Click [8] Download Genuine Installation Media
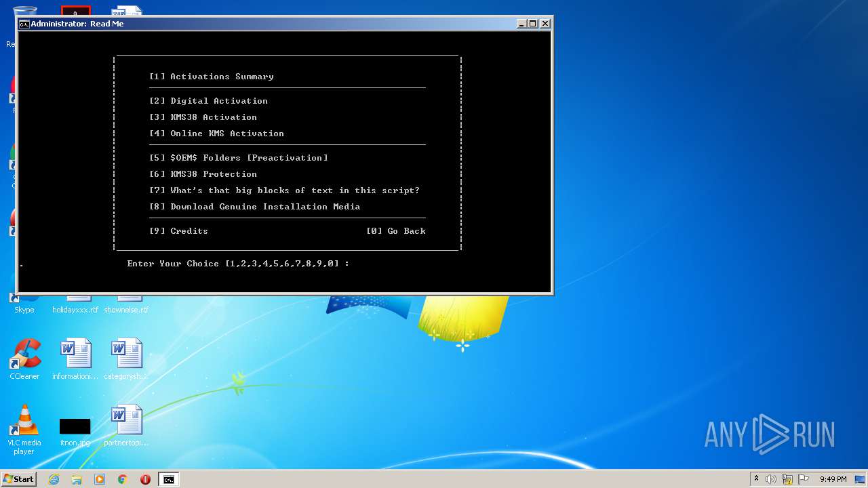This screenshot has width=868, height=488. (255, 207)
